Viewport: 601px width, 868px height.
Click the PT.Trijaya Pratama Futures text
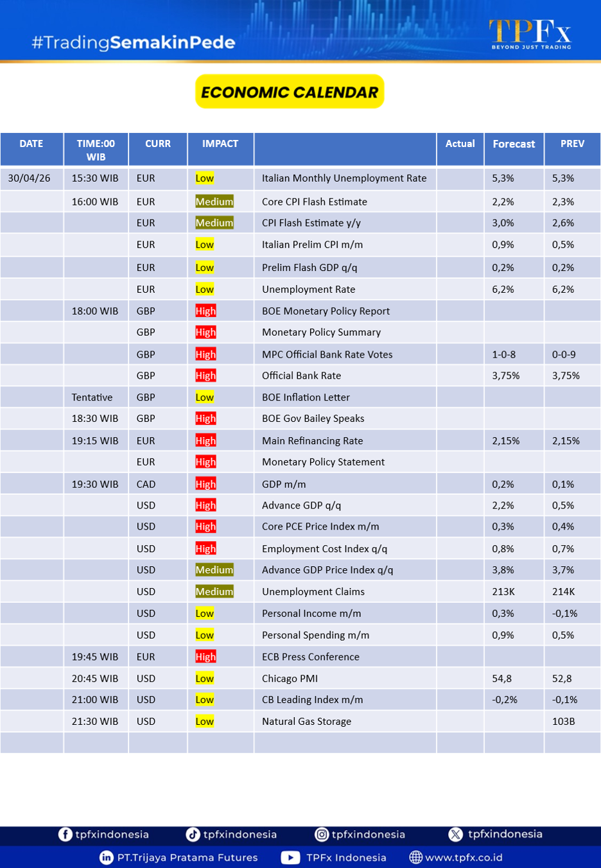[x=187, y=857]
